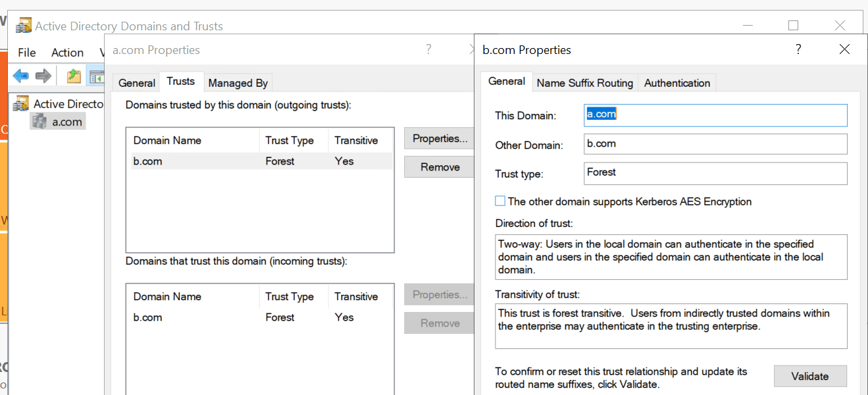Close the b.com Properties dialog
This screenshot has height=395, width=868.
coord(844,49)
